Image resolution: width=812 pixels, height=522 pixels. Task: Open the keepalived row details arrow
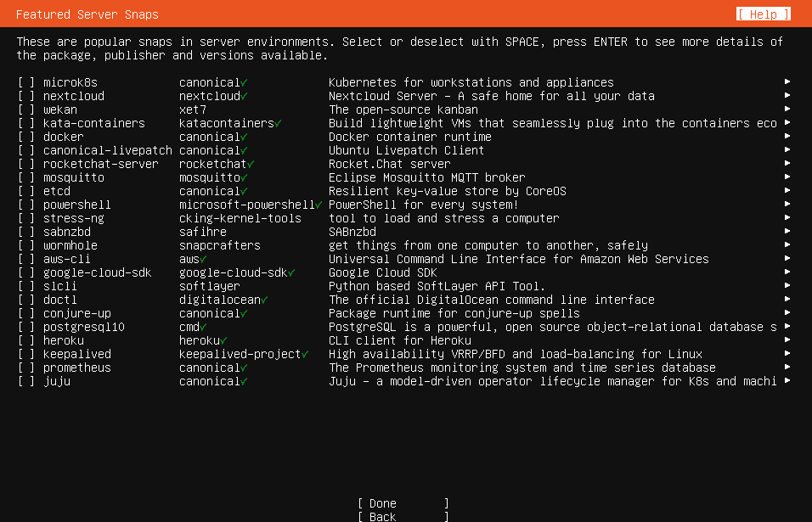(x=787, y=353)
